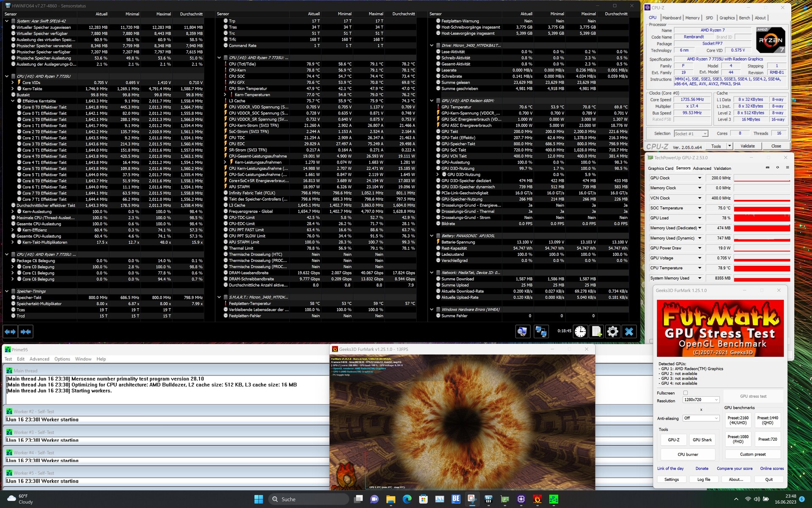Click CPU-Z Validate button

[747, 146]
